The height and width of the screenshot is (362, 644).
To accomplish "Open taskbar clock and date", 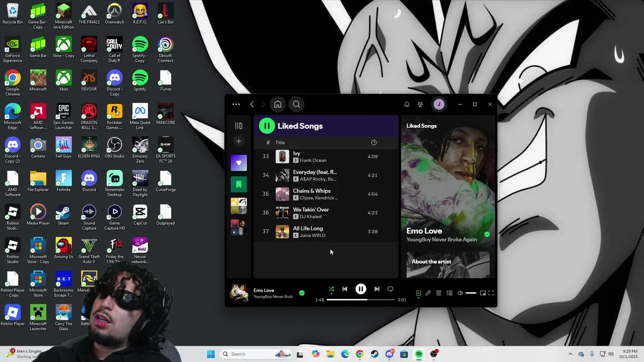I will pos(628,354).
